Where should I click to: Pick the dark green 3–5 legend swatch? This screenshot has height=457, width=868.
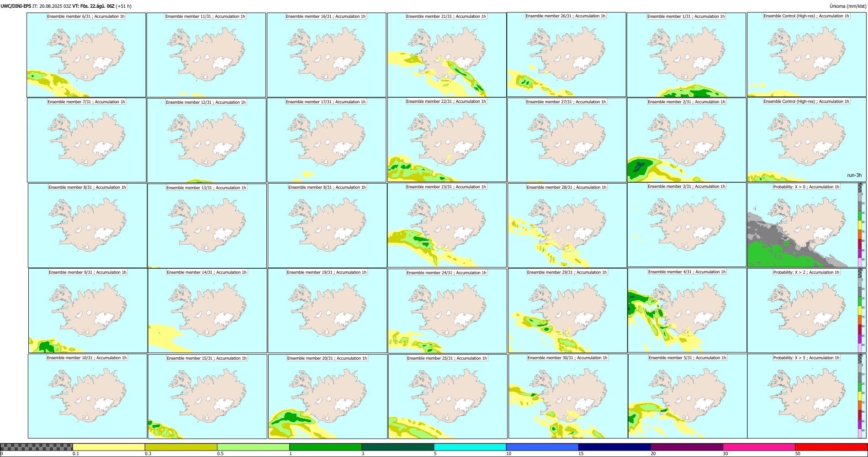coord(397,447)
